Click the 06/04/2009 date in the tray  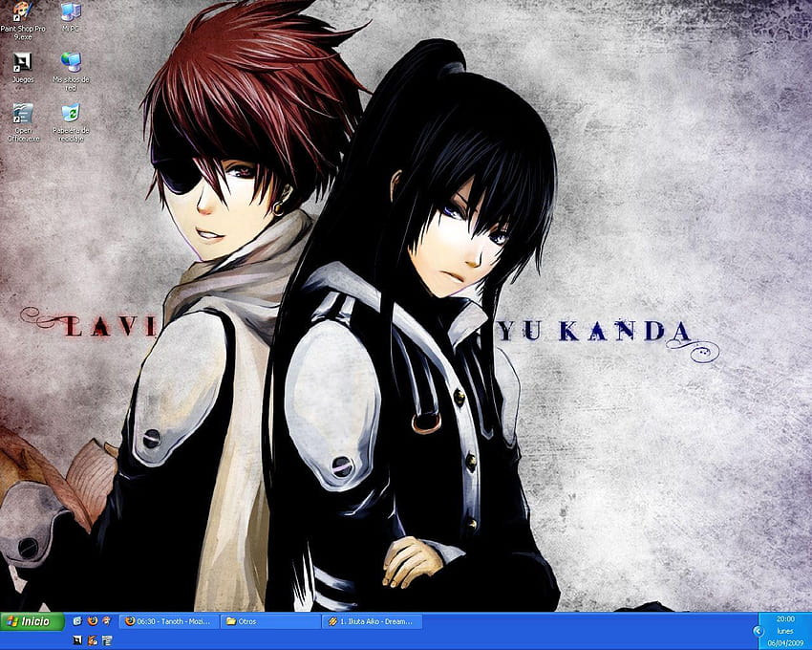[x=785, y=643]
